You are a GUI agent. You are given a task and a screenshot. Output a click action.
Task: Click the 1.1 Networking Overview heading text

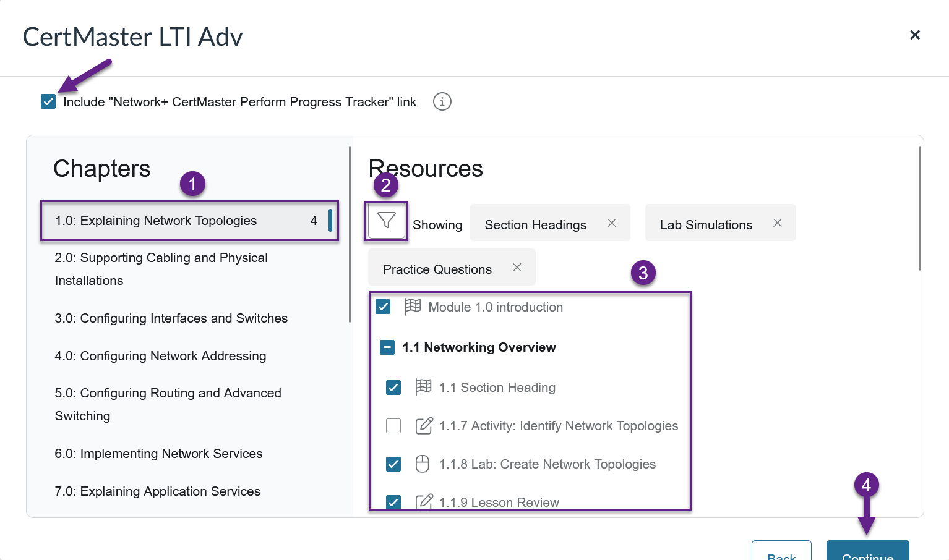pyautogui.click(x=479, y=347)
